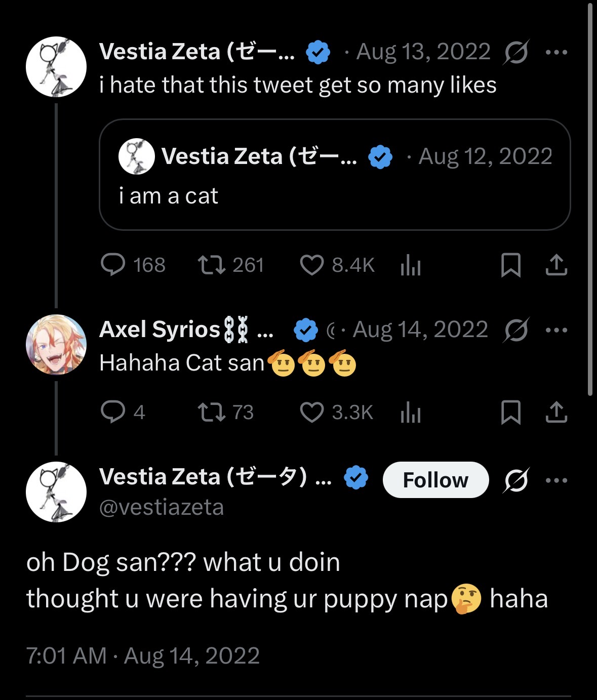Screen dimensions: 597x700
Task: Open Axel Syrios's profile picture
Action: [x=56, y=345]
